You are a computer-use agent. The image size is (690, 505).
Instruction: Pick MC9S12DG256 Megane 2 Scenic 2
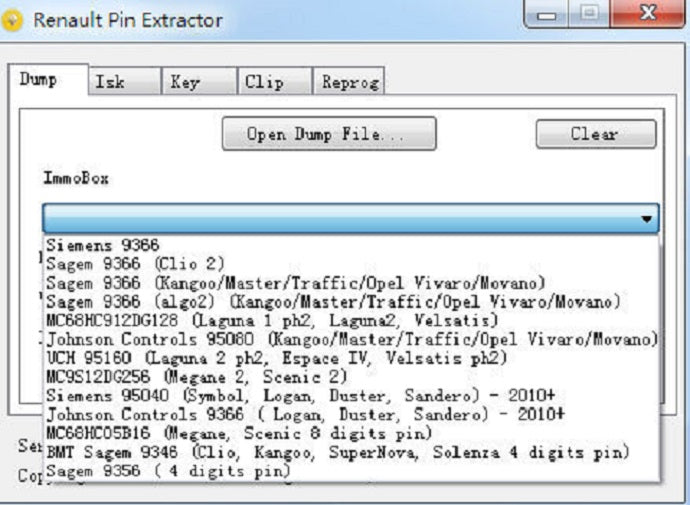[x=197, y=377]
